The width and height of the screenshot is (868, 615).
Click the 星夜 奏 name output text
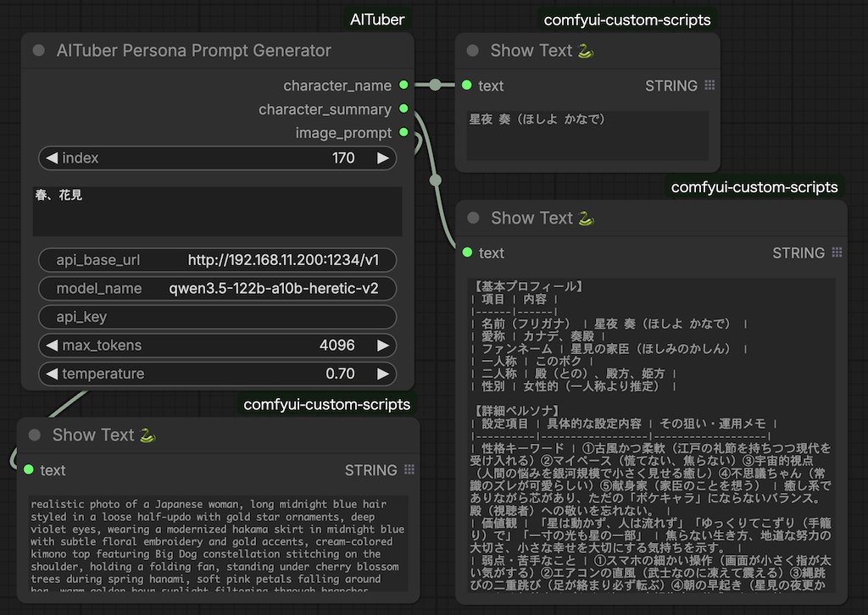(537, 119)
